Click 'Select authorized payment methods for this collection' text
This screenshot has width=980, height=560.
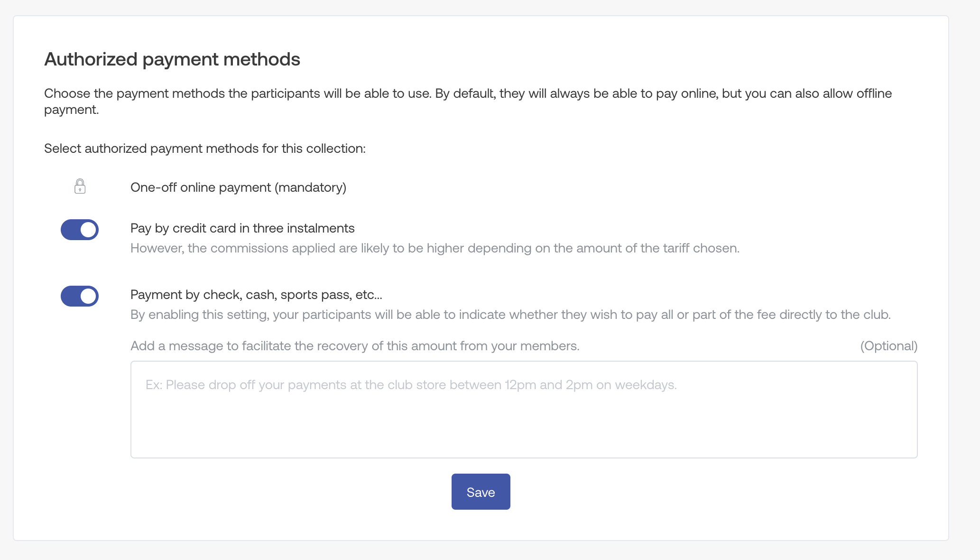(205, 149)
